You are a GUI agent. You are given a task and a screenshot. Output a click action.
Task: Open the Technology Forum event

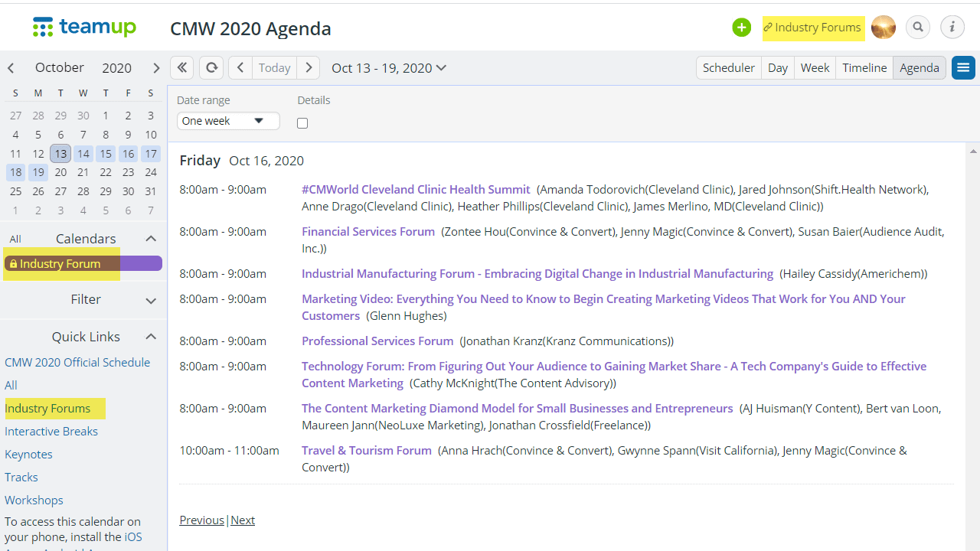pos(614,374)
